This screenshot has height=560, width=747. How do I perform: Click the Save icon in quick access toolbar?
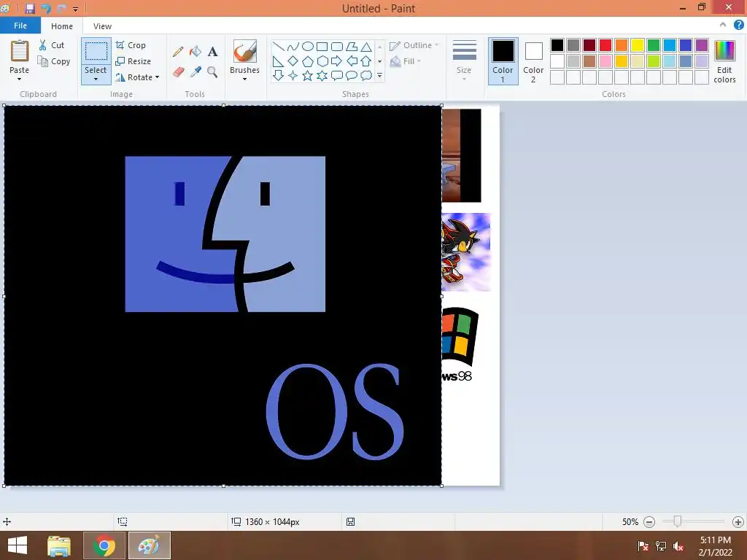[30, 9]
